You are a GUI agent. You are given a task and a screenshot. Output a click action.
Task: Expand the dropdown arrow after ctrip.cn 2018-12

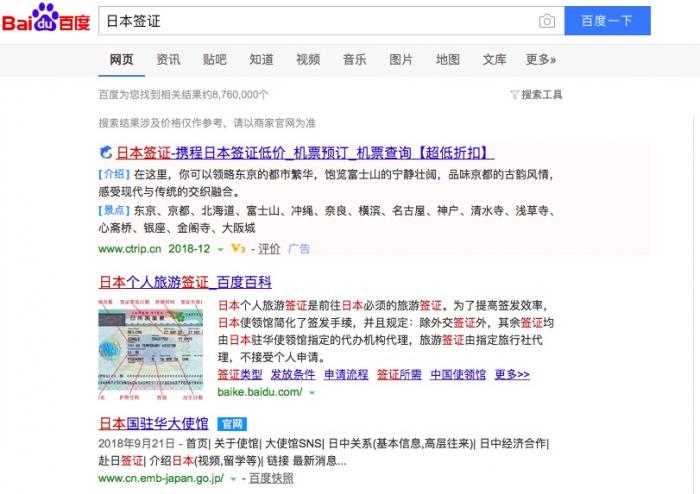pyautogui.click(x=220, y=249)
